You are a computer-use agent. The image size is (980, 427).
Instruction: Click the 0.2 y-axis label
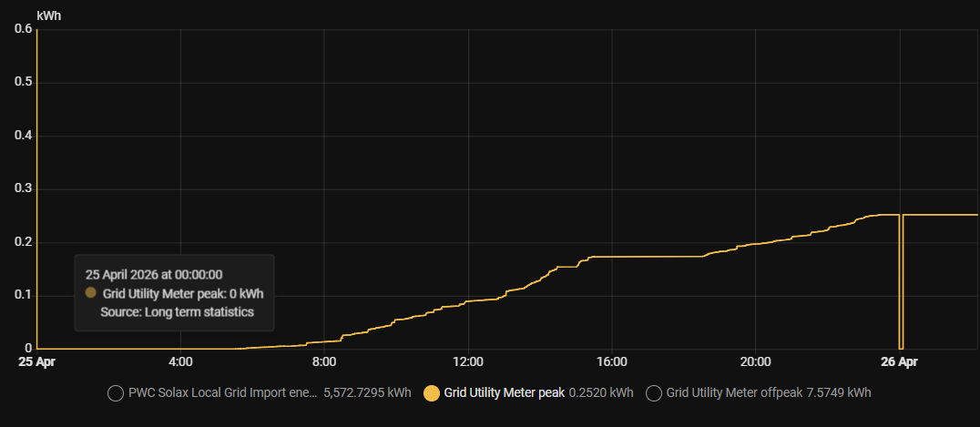click(x=23, y=242)
